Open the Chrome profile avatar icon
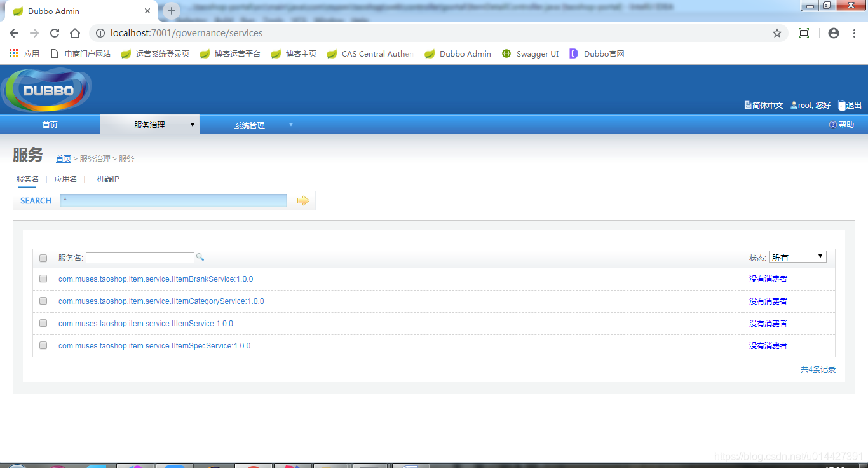Screen dimensions: 868x468 834,33
